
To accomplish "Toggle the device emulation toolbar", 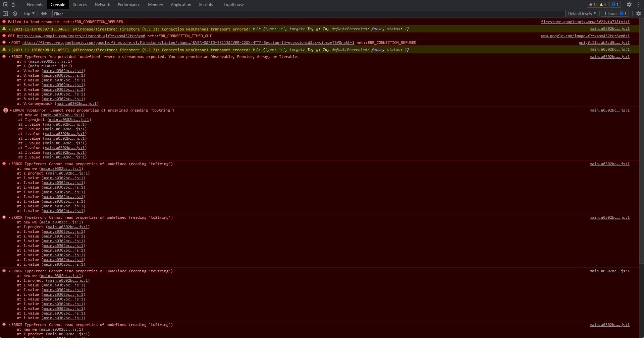I will pos(14,4).
